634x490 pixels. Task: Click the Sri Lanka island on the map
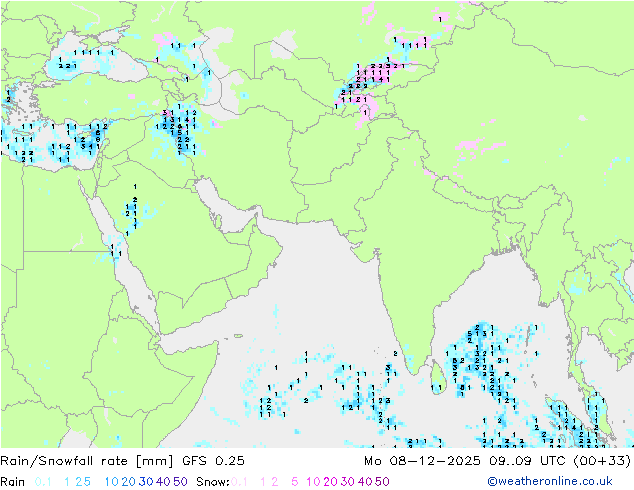(438, 377)
